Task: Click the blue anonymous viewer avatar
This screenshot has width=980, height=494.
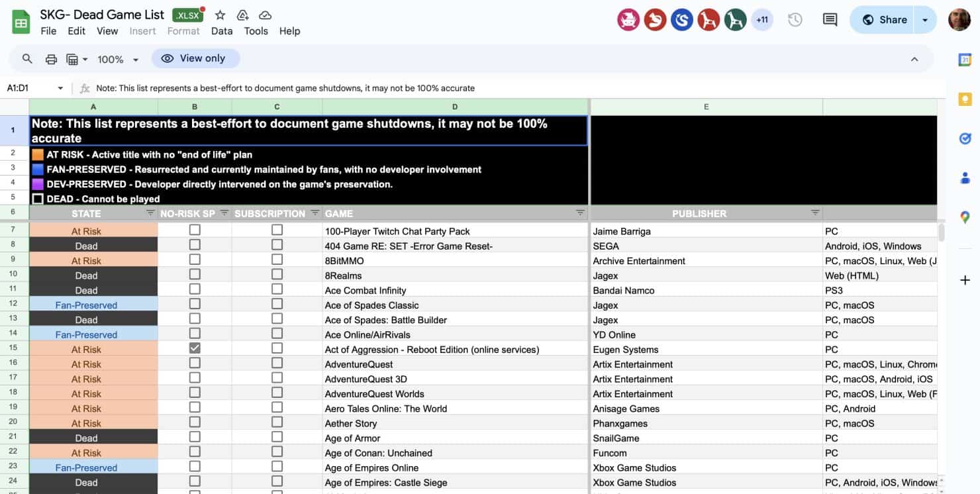Action: (x=681, y=20)
